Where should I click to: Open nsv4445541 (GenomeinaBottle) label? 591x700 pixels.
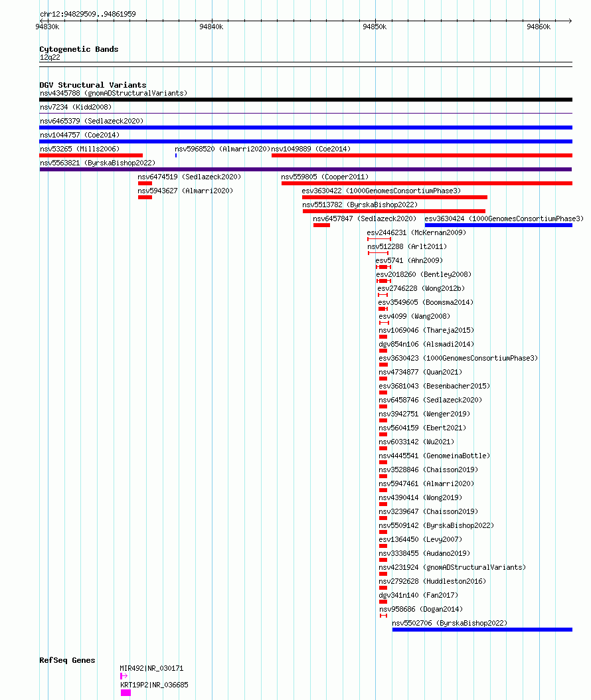pos(434,456)
